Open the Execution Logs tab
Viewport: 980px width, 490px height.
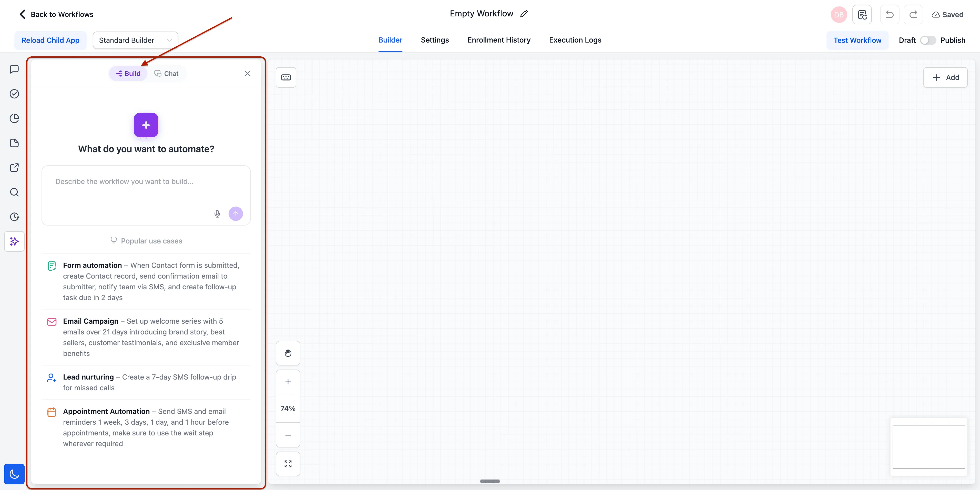[x=575, y=40]
